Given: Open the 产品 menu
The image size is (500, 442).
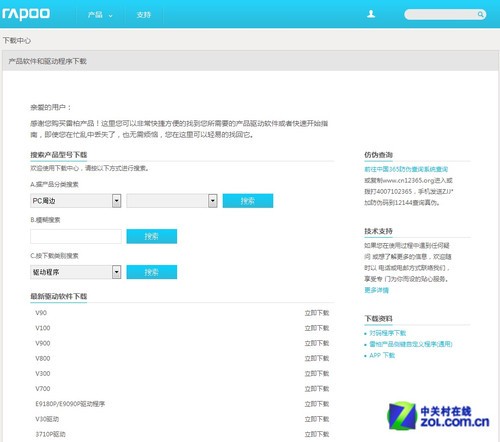Looking at the screenshot, I should 100,15.
